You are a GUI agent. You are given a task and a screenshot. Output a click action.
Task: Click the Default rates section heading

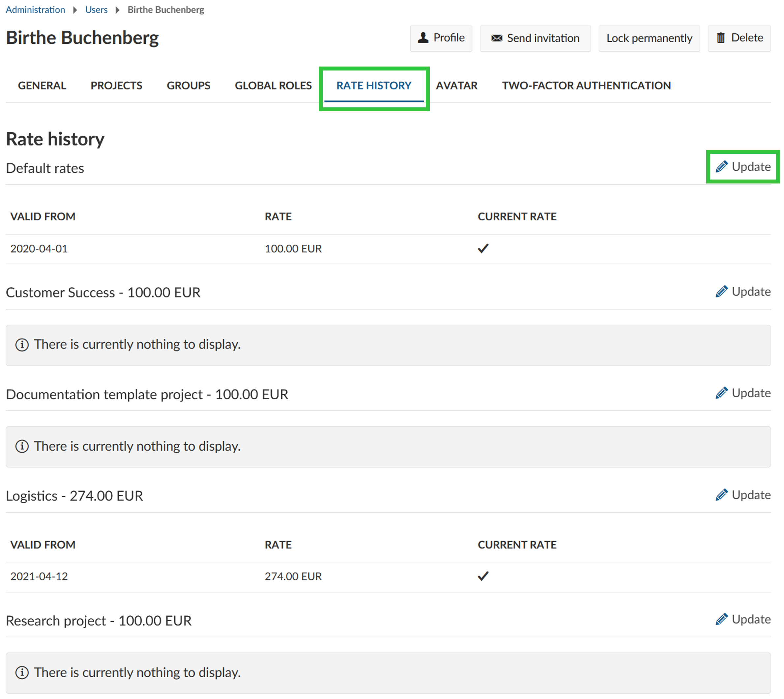click(x=45, y=168)
